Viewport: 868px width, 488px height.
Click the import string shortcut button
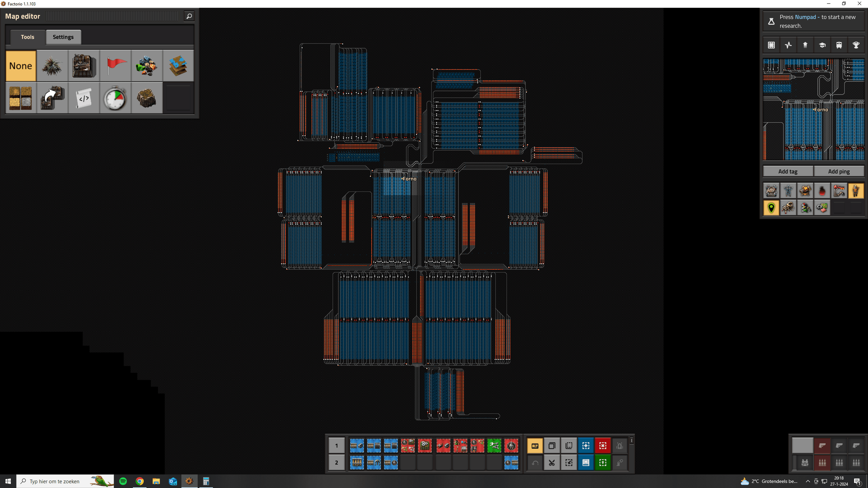point(569,462)
